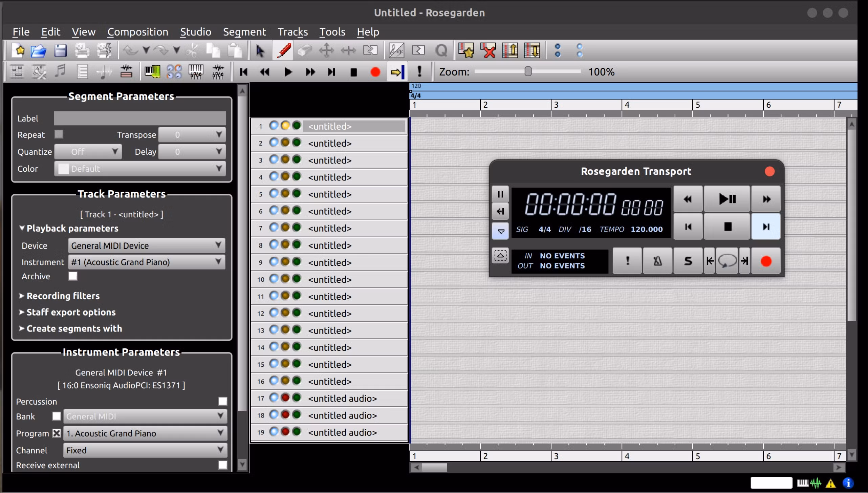868x493 pixels.
Task: Click the Zoom slider handle
Action: tap(528, 71)
